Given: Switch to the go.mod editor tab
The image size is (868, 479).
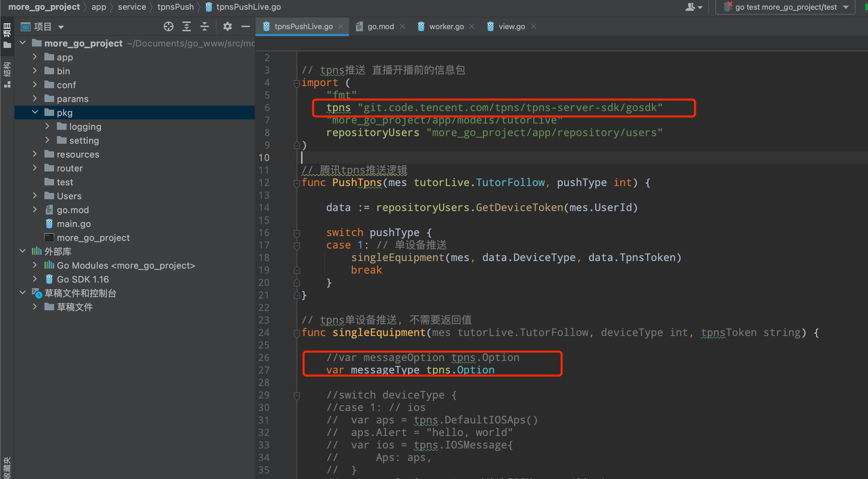Looking at the screenshot, I should pos(381,26).
